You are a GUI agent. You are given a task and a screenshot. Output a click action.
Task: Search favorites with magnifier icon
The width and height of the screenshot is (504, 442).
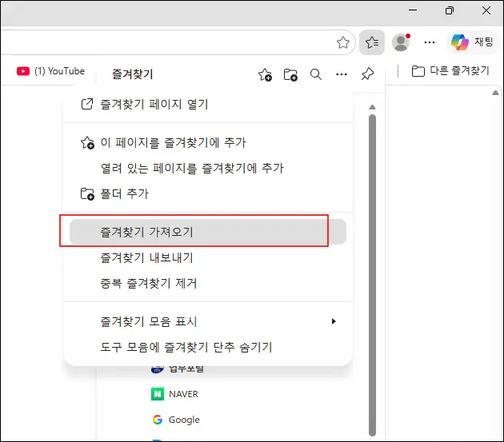pos(316,74)
